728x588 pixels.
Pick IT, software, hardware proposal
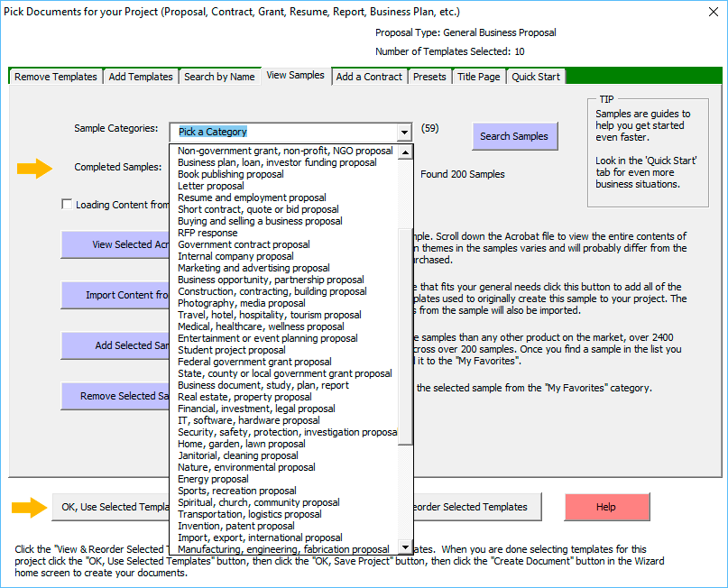(x=284, y=420)
